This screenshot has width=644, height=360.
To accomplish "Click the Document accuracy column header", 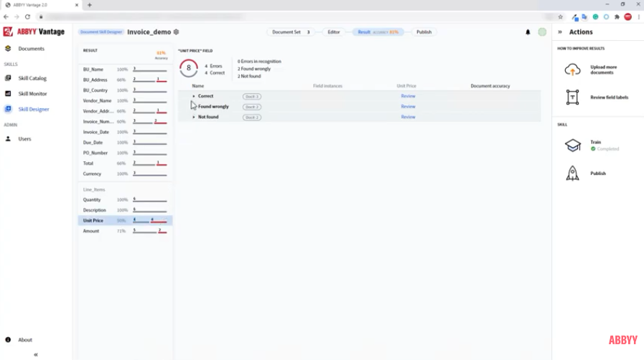I will point(490,85).
